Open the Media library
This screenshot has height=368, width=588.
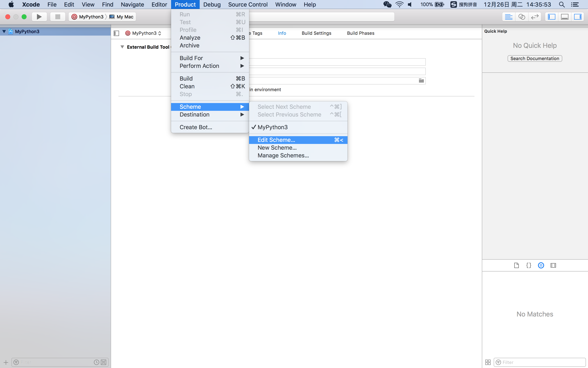pyautogui.click(x=553, y=265)
